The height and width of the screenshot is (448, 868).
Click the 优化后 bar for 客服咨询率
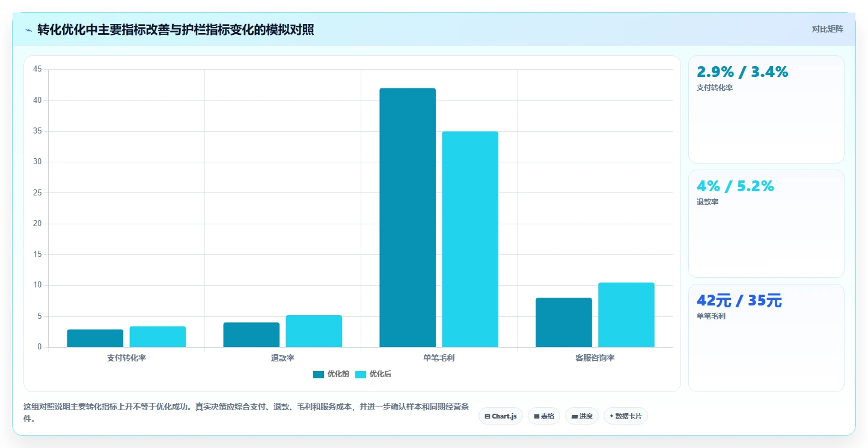tap(626, 315)
